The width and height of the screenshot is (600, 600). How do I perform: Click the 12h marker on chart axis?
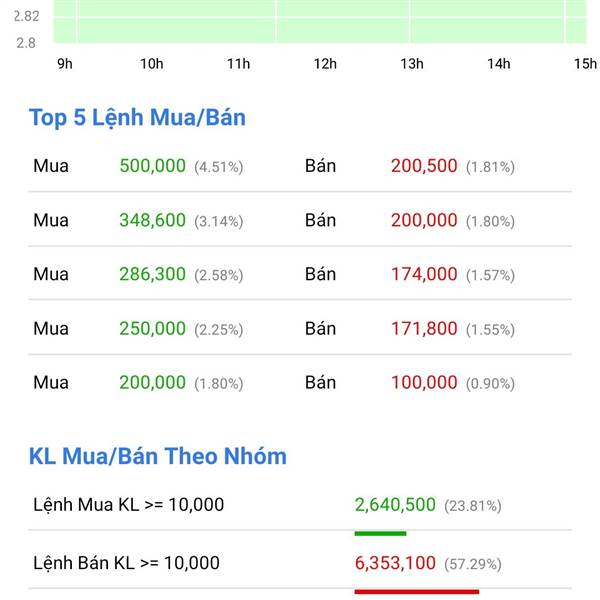point(325,64)
